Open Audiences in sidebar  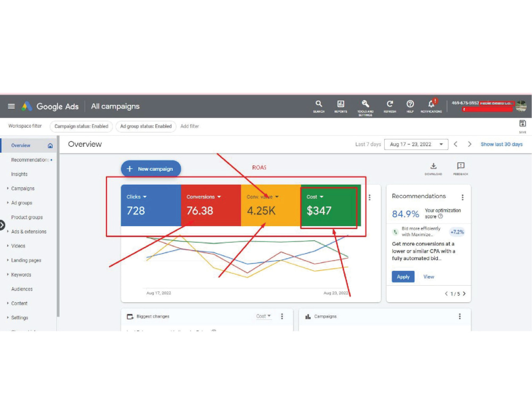coord(22,289)
